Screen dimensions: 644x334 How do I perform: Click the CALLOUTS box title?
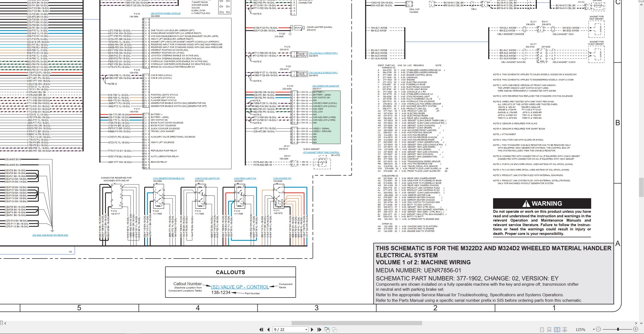230,272
